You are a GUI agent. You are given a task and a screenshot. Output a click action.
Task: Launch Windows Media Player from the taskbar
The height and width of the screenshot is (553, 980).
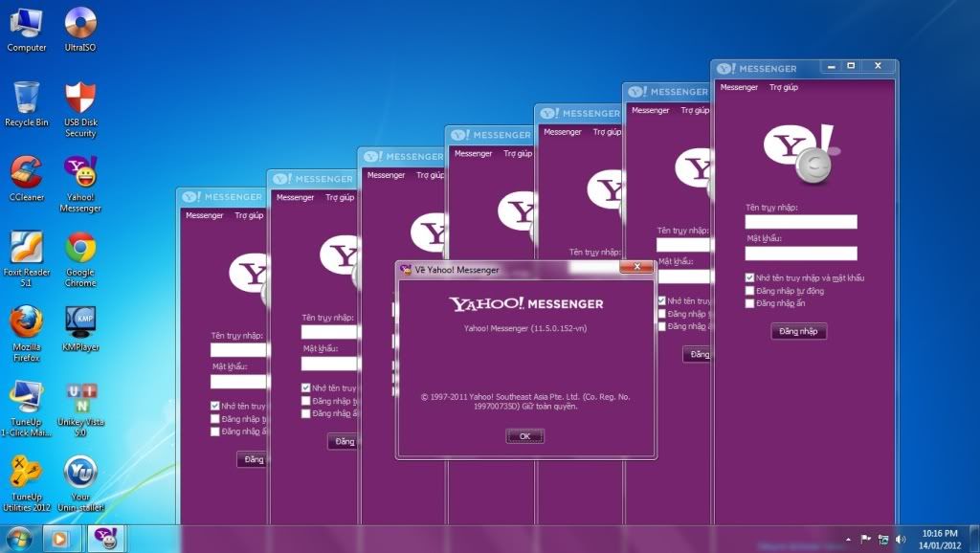[x=60, y=539]
